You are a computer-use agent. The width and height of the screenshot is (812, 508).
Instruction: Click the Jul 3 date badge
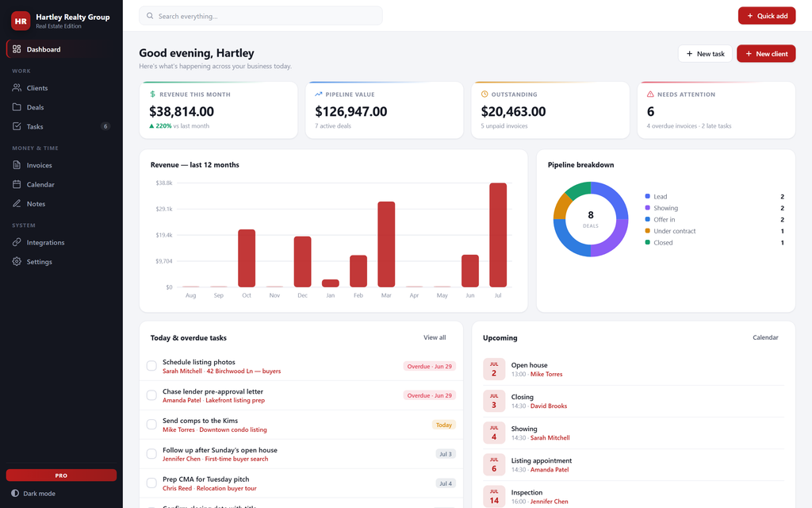pos(493,401)
